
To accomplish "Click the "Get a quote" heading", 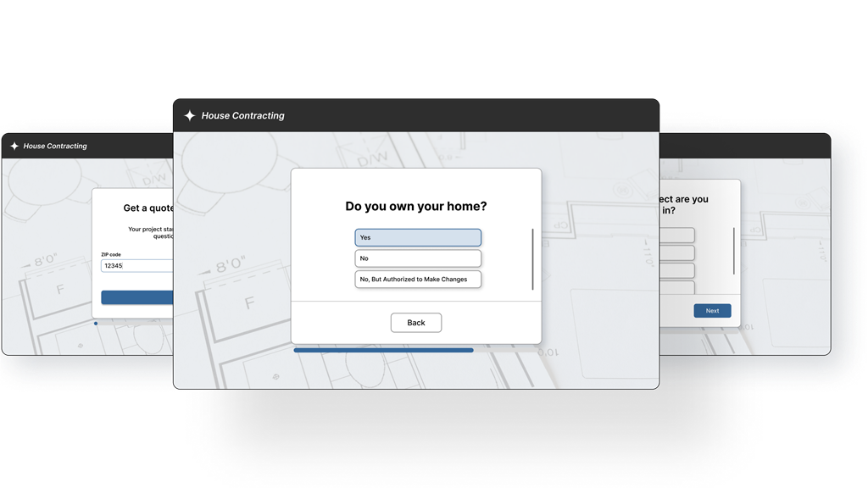I will [148, 208].
